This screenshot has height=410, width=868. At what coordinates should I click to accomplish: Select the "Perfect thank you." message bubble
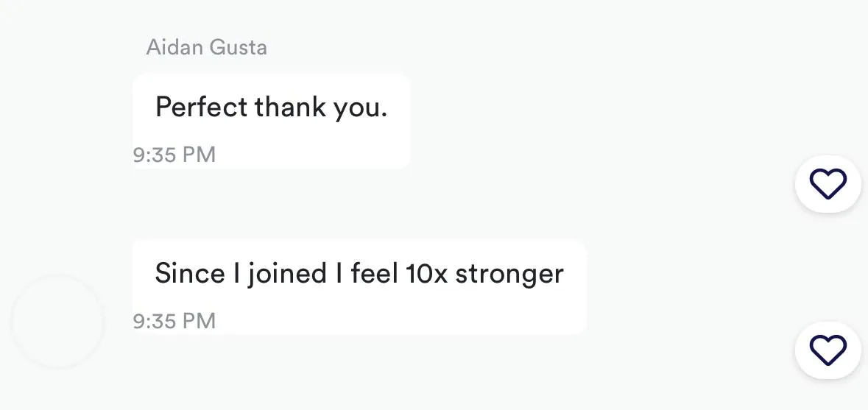[x=271, y=121]
